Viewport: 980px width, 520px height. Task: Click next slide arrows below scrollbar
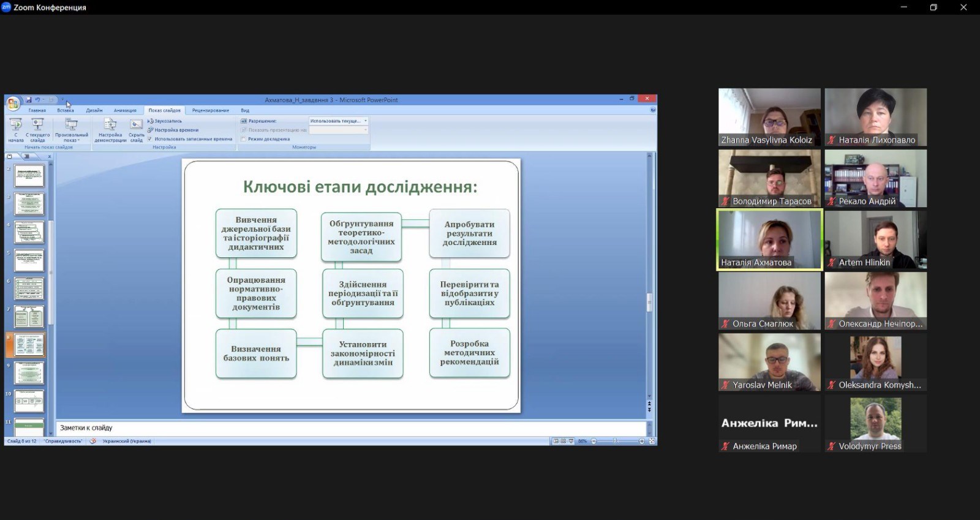click(649, 409)
